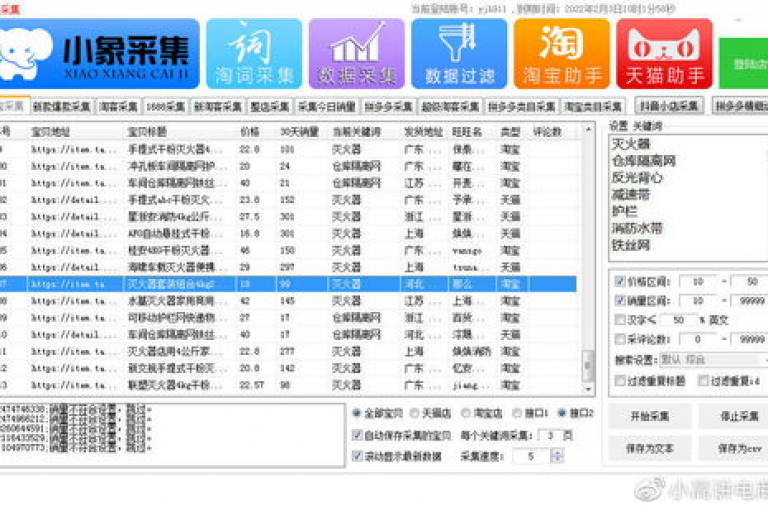Toggle 自动保存采集的宝贝 checkbox
The image size is (768, 510).
click(x=357, y=435)
